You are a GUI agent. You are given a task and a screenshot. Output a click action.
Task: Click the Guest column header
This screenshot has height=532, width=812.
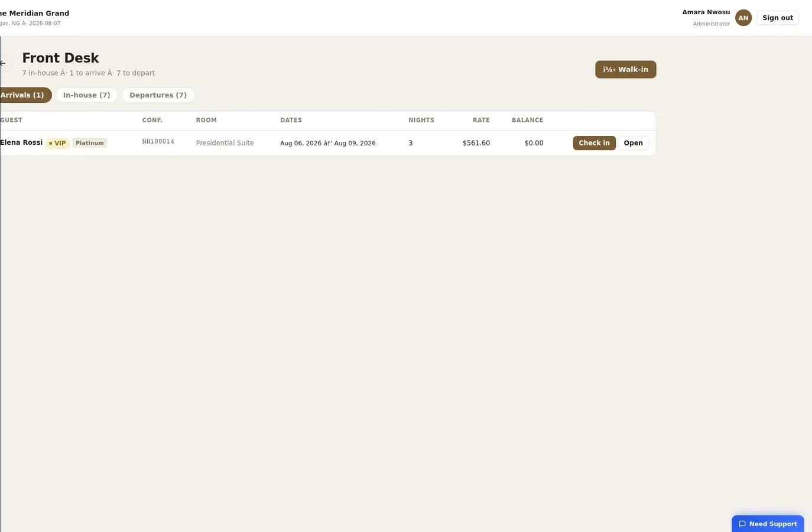coord(11,120)
